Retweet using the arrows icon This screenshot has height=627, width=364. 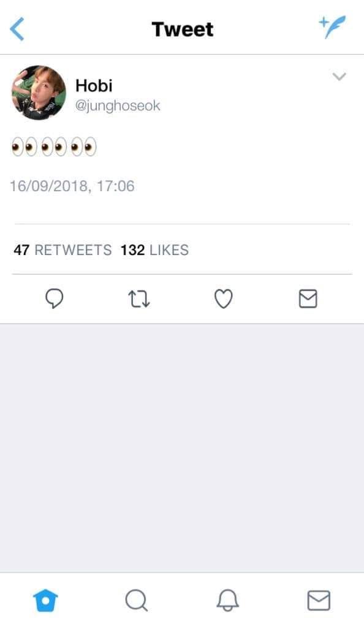pyautogui.click(x=139, y=298)
